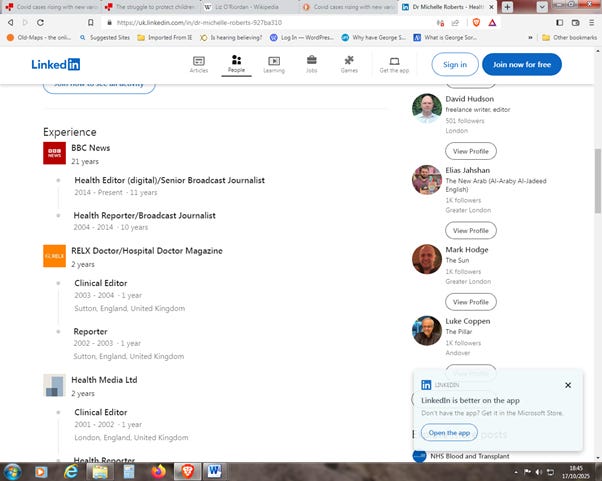Open NHS Blood and Transplant link
The width and height of the screenshot is (602, 481).
470,456
